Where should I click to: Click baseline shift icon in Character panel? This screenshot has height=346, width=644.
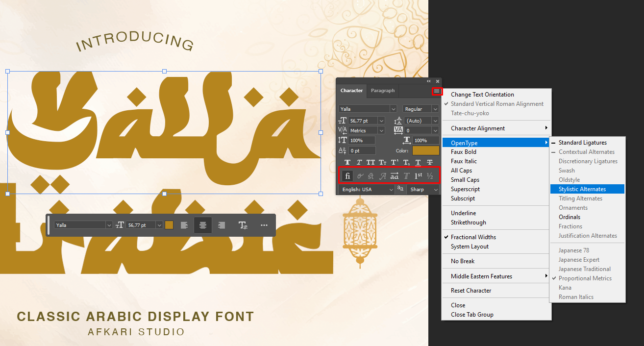[x=342, y=150]
